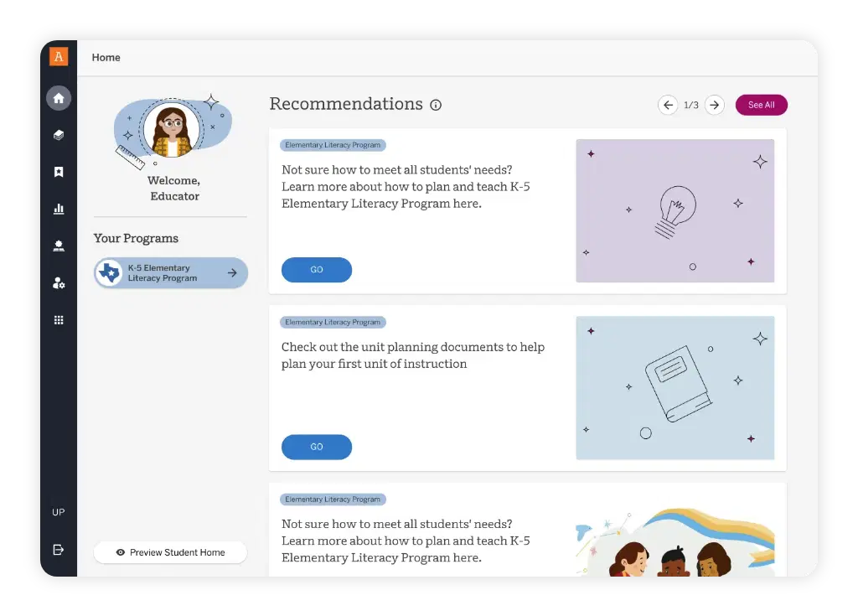Click the orange Amplify logo icon
The height and width of the screenshot is (616, 858).
59,56
